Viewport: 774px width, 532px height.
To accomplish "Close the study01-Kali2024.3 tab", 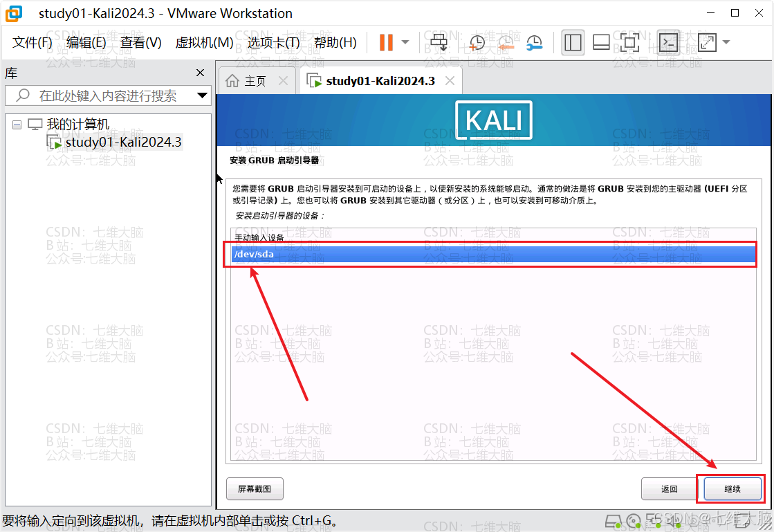I will [x=450, y=80].
